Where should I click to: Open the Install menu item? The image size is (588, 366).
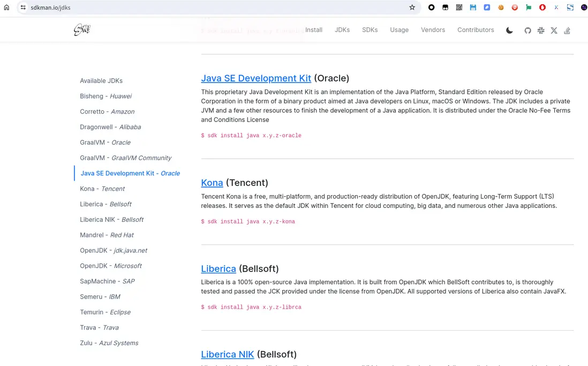click(314, 30)
